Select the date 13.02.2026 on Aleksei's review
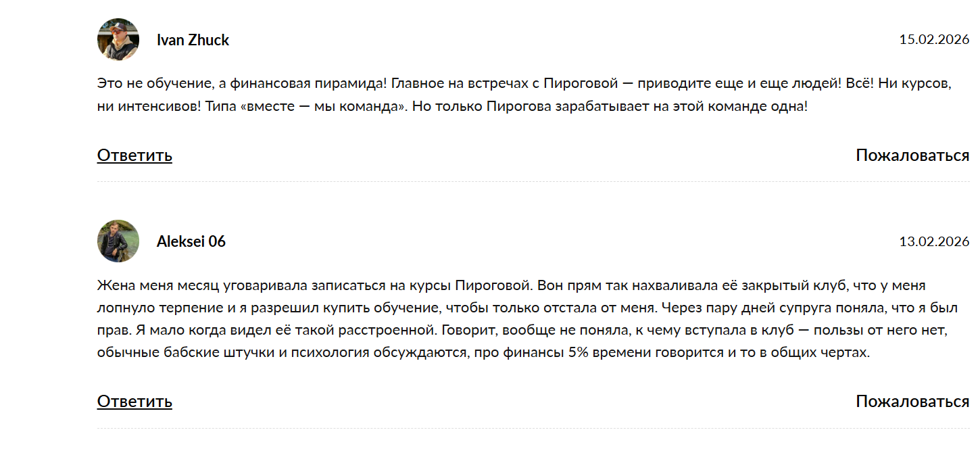Image resolution: width=980 pixels, height=453 pixels. pos(934,241)
